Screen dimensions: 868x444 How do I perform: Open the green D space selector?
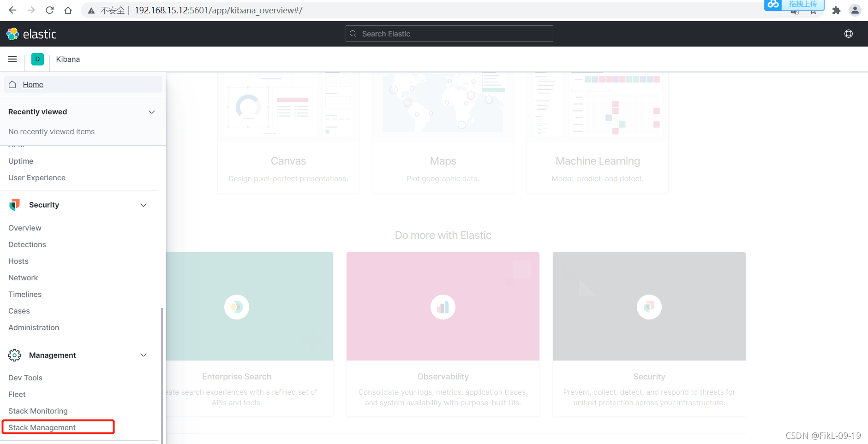point(37,59)
